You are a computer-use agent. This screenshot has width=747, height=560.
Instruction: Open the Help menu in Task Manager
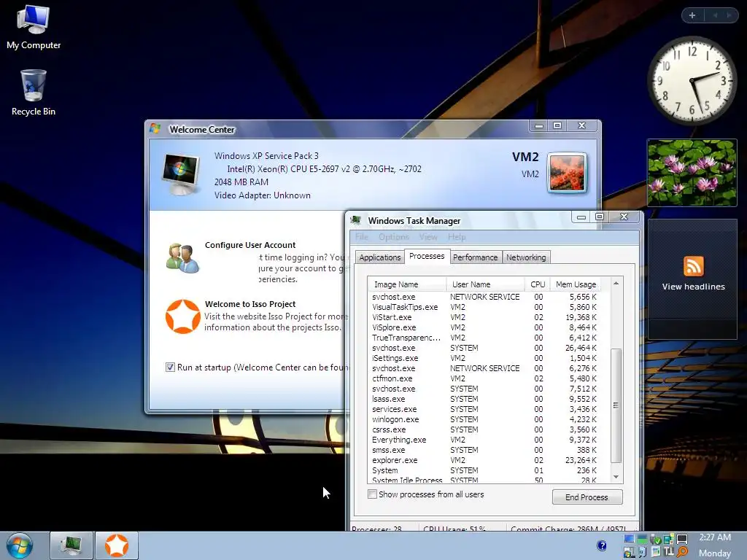tap(457, 237)
